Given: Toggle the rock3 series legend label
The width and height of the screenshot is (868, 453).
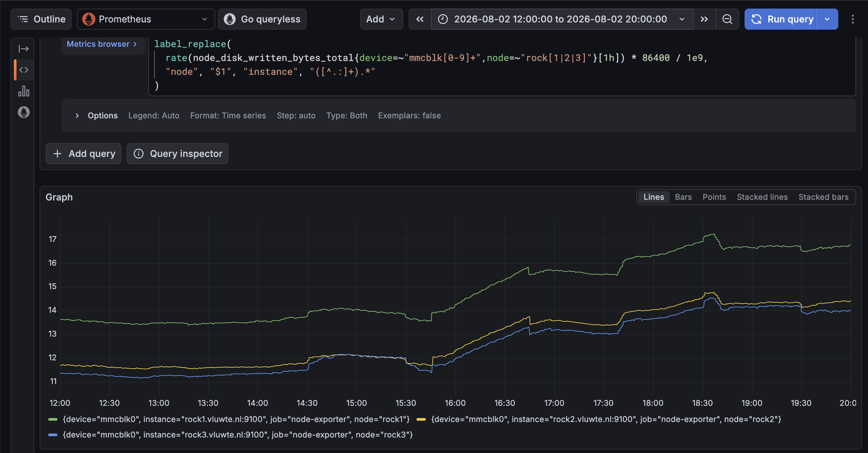Looking at the screenshot, I should point(238,435).
